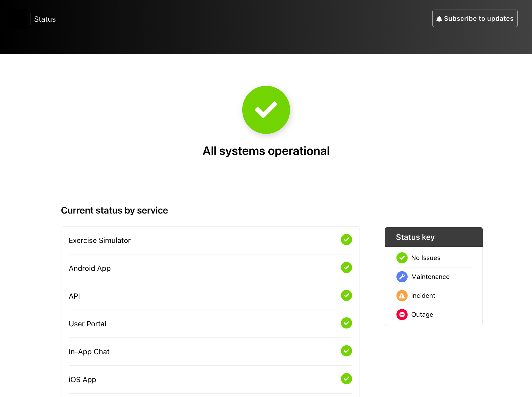Viewport: 532px width, 397px height.
Task: Click API status check icon
Action: click(x=346, y=295)
